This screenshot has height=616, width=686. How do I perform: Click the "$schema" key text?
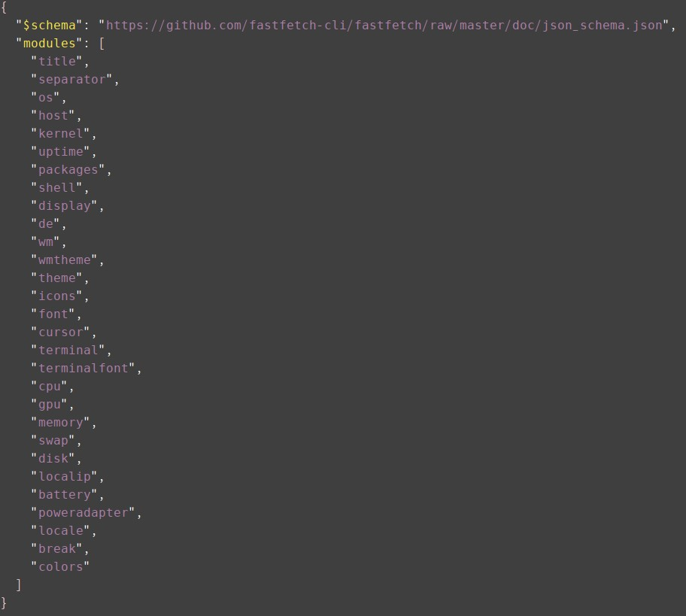[x=49, y=26]
